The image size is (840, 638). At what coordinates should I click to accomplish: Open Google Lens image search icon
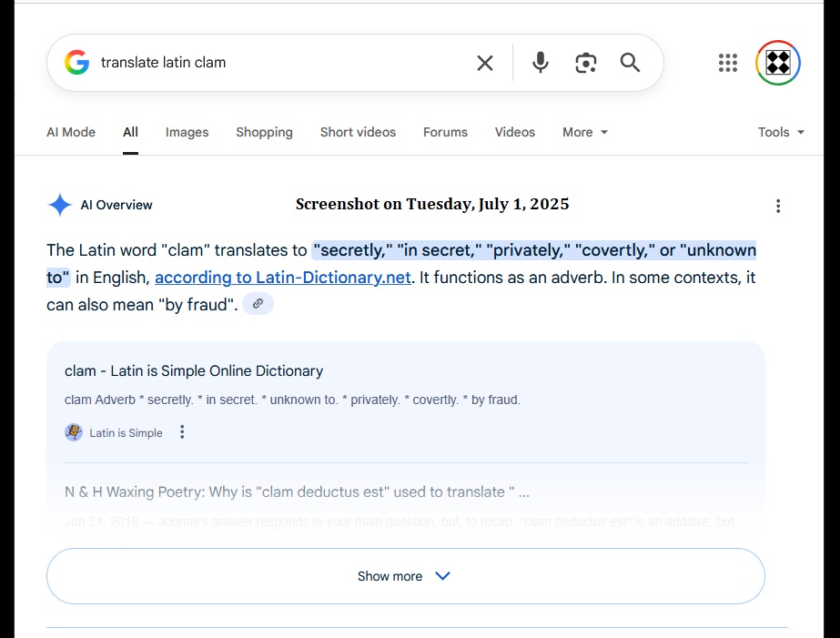tap(585, 63)
